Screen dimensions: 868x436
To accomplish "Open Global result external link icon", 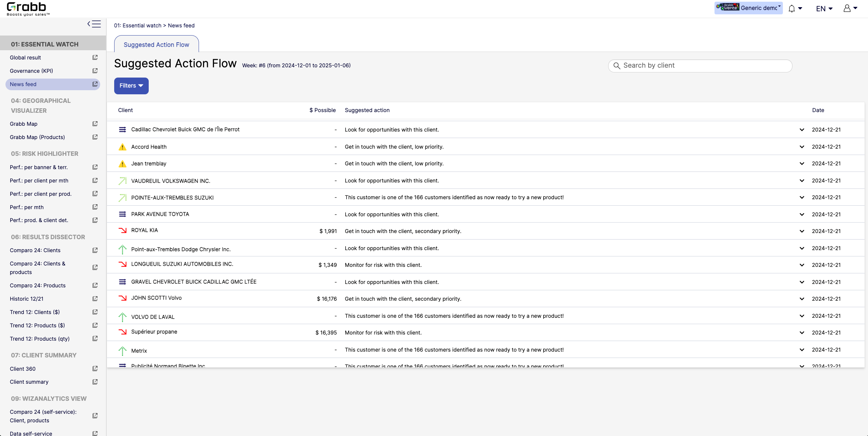I will (x=95, y=57).
